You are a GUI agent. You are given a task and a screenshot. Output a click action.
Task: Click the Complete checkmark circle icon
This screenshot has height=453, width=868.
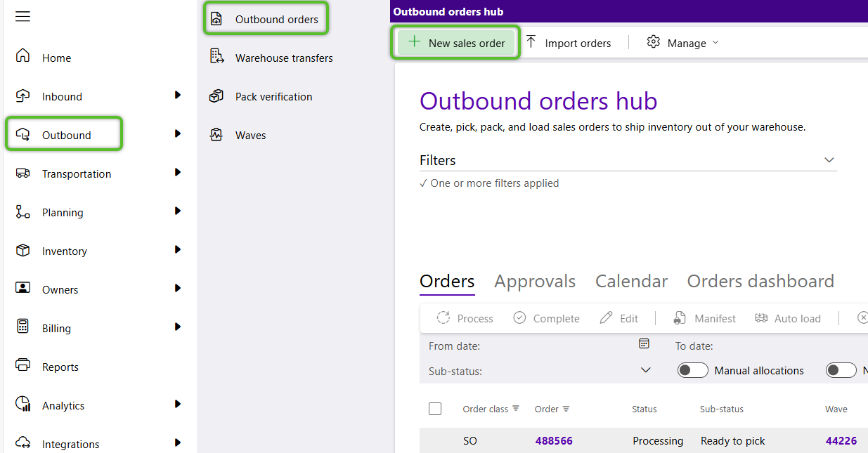point(519,317)
